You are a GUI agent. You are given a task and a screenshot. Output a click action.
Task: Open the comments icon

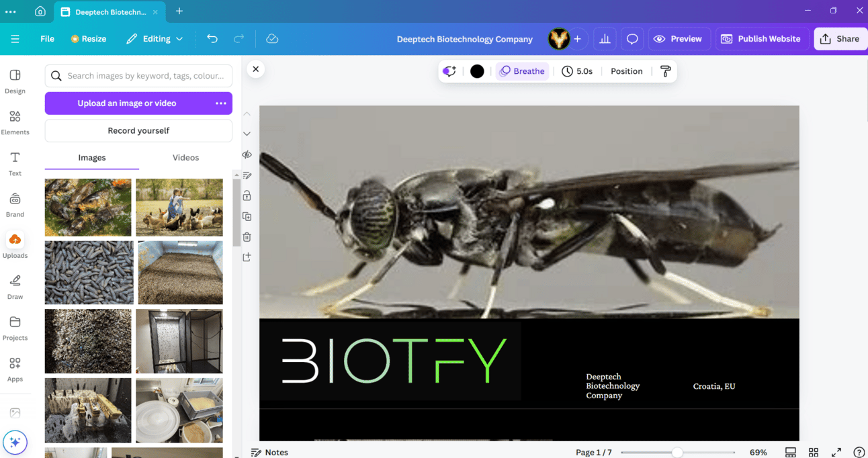[632, 39]
